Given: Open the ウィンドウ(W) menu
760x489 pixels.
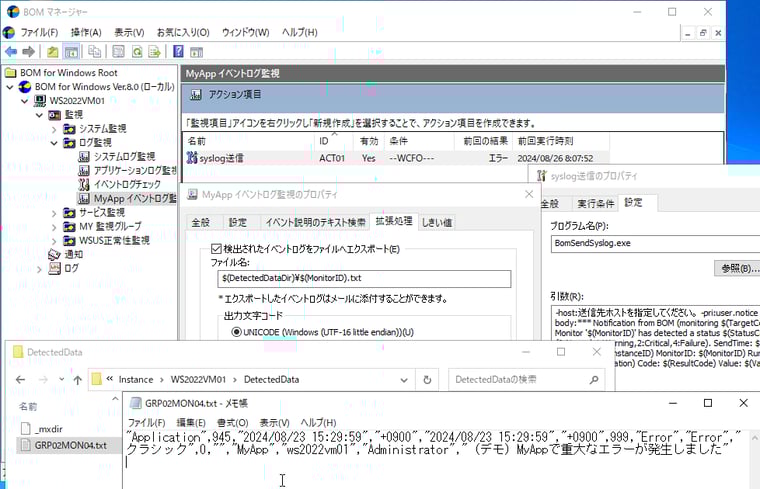Looking at the screenshot, I should tap(245, 32).
